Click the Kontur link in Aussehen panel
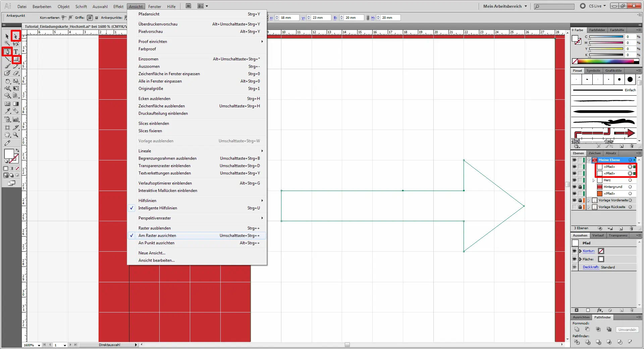 click(x=588, y=251)
